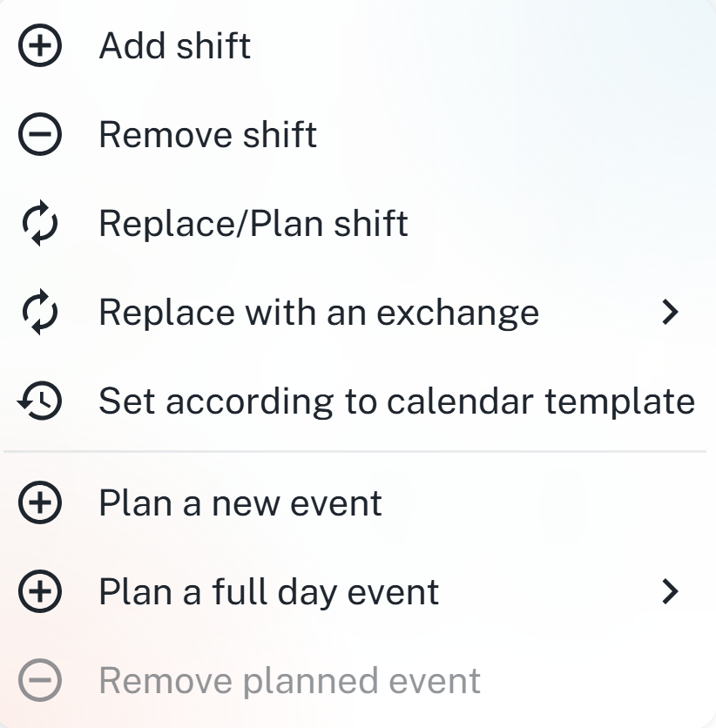Open the Plan a full day event label
Screen dimensions: 716x728
tap(268, 592)
